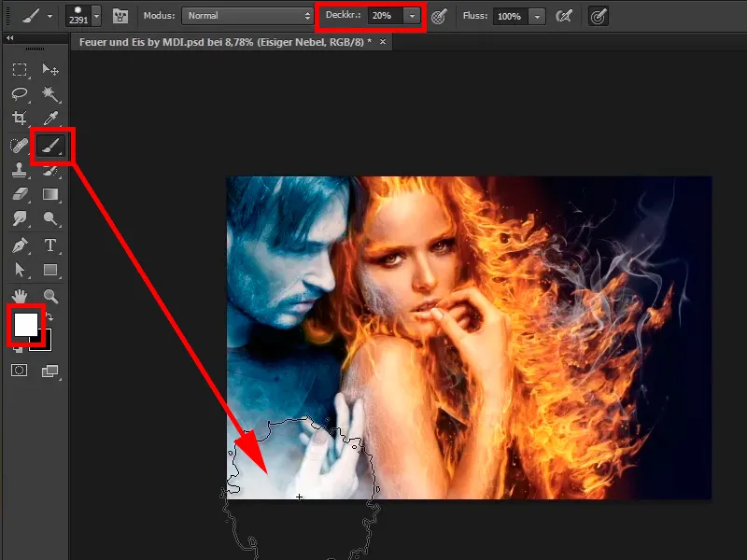Image resolution: width=747 pixels, height=560 pixels.
Task: Reset default foreground and background colors
Action: (x=18, y=349)
